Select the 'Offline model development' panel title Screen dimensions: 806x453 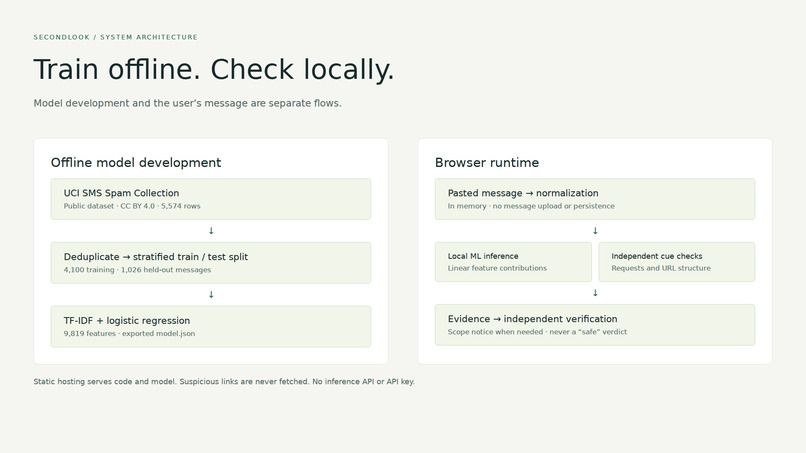tap(136, 162)
